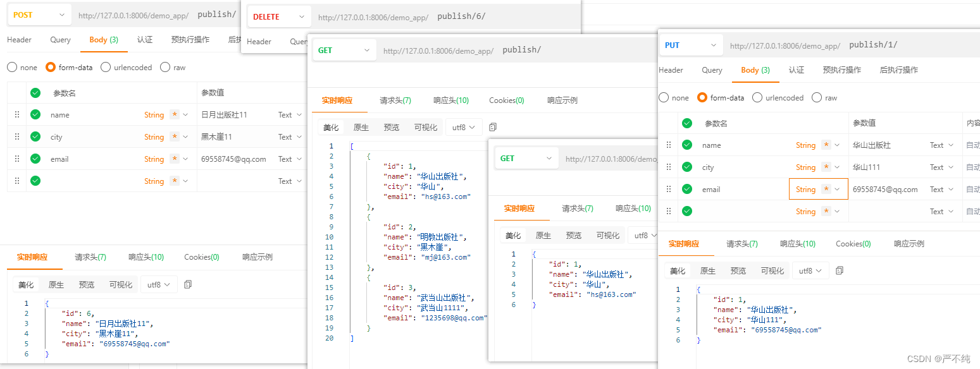This screenshot has width=980, height=369.
Task: Click the required asterisk on POST city row
Action: [x=175, y=137]
